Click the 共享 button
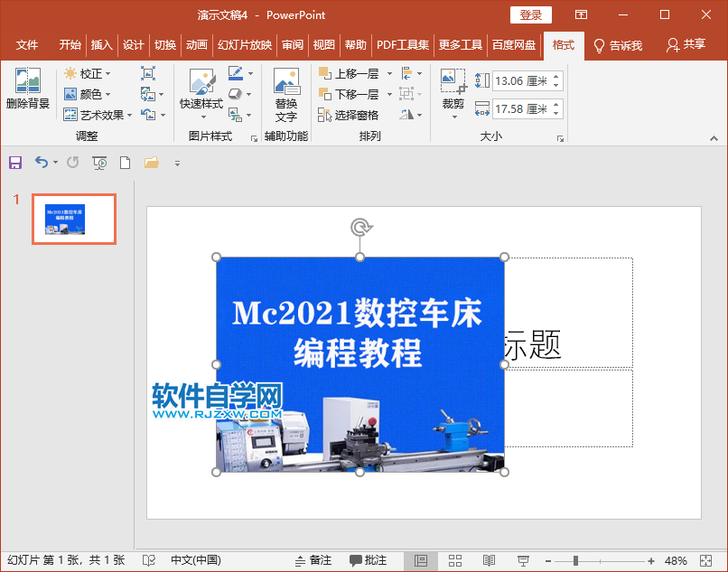728x572 pixels. point(686,43)
